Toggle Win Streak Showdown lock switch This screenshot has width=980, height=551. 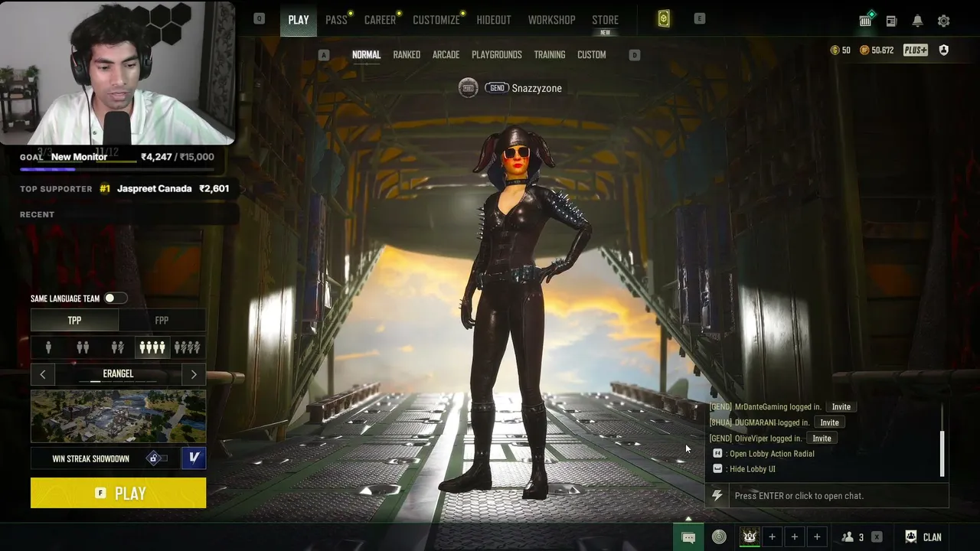[156, 458]
